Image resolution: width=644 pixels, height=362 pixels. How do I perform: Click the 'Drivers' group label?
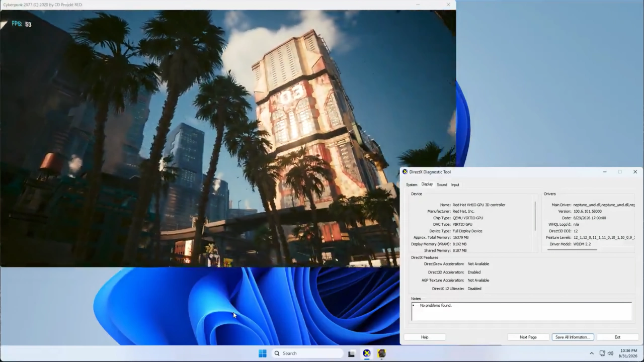pos(550,194)
